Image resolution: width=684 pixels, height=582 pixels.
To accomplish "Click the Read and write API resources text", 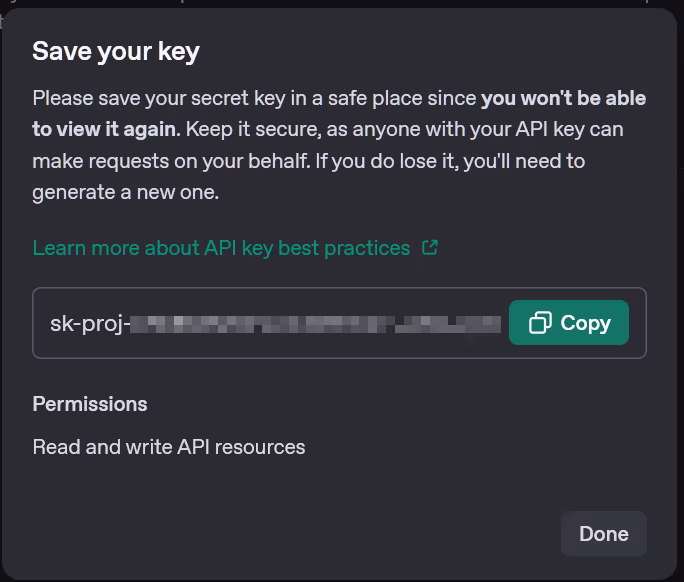I will coord(169,446).
